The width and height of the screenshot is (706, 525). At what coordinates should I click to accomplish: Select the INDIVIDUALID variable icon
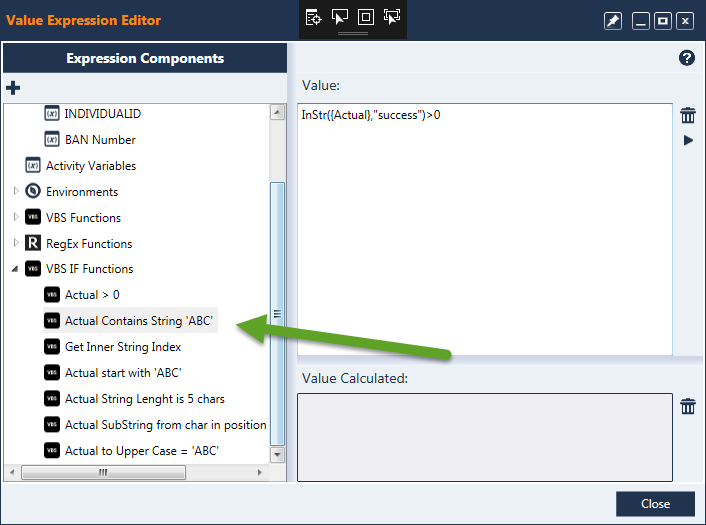[x=52, y=113]
